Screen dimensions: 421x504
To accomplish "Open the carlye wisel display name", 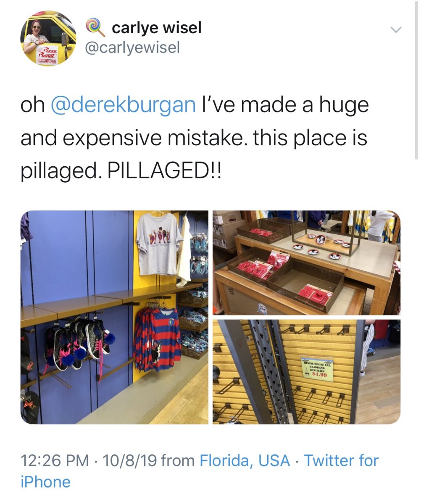I will point(157,28).
